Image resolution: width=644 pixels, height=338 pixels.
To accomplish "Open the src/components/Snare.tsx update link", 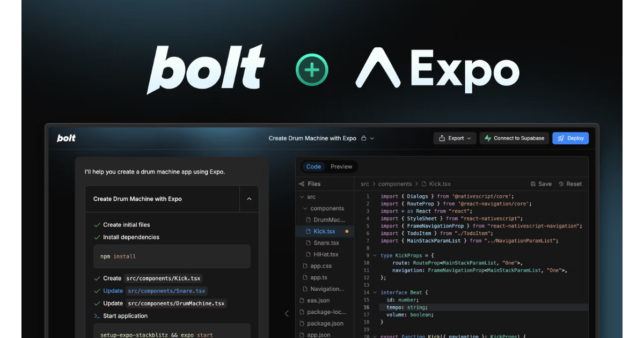I will click(166, 291).
